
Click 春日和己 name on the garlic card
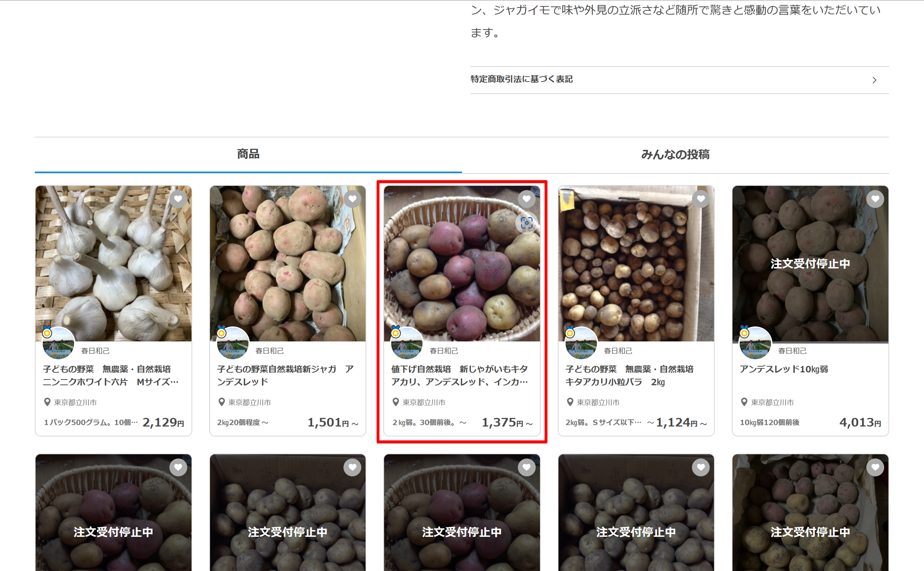pos(95,351)
